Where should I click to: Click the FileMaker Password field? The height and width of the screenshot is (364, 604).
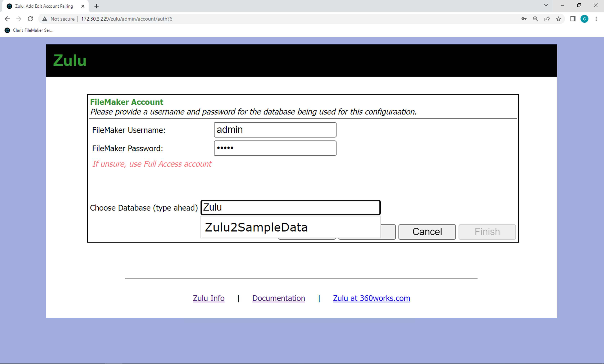[x=275, y=148]
